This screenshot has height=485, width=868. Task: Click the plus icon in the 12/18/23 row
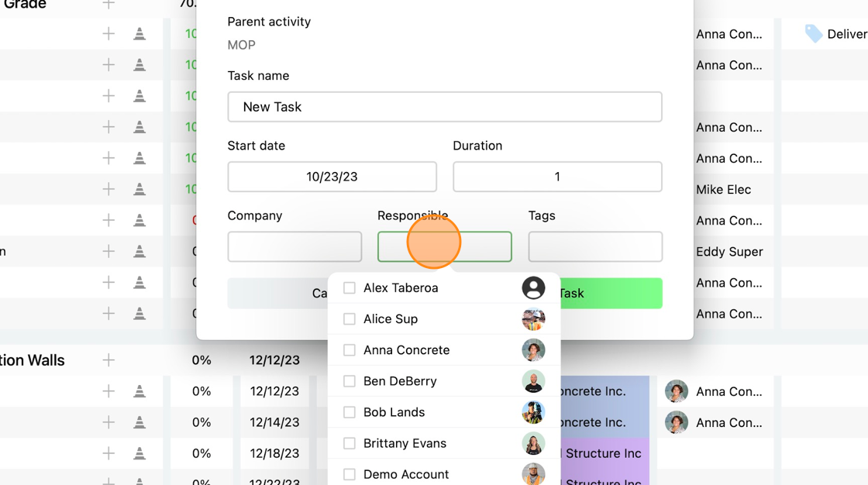(x=108, y=453)
